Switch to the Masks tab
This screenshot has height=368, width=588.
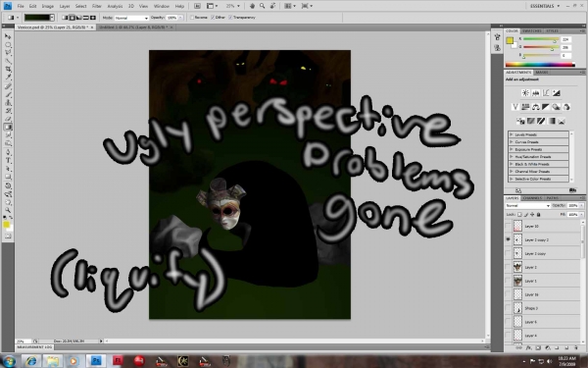(x=542, y=72)
